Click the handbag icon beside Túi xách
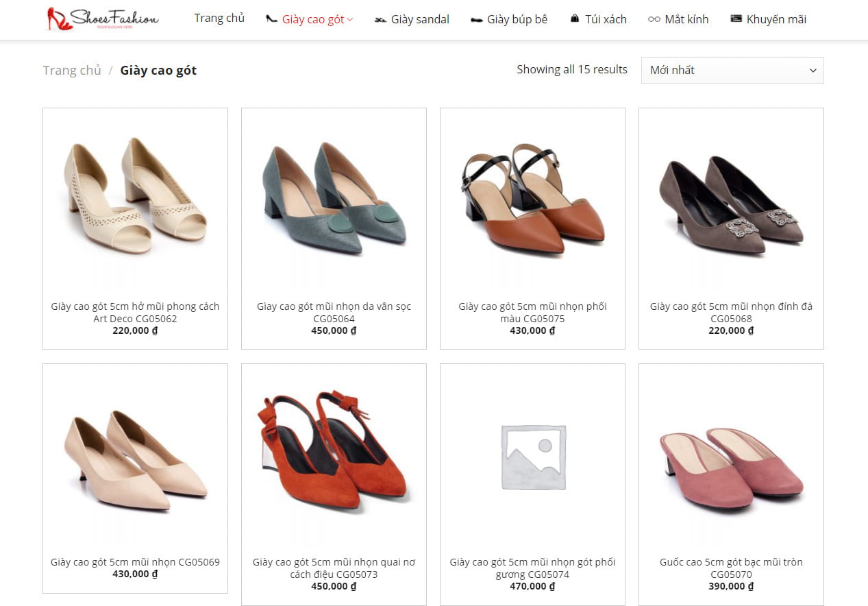The image size is (868, 606). [x=575, y=19]
